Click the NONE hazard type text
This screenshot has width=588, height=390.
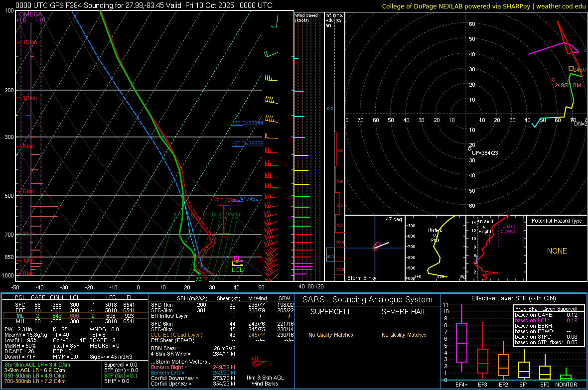coord(557,251)
